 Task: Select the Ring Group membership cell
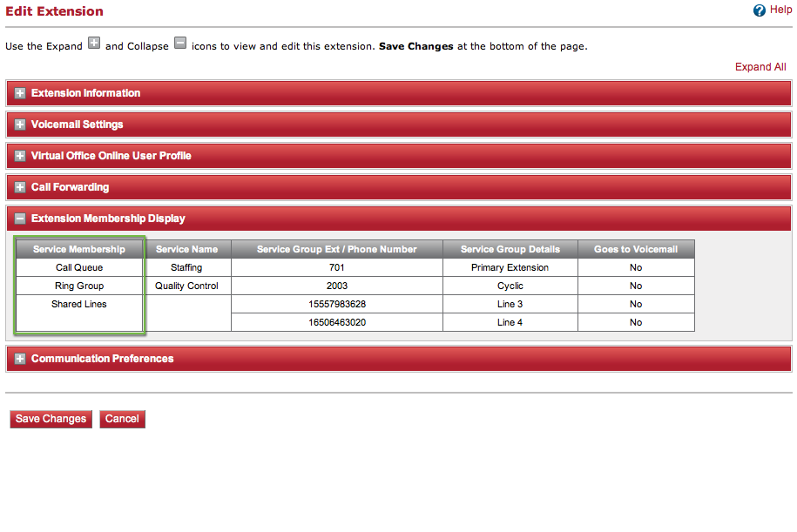click(x=79, y=286)
